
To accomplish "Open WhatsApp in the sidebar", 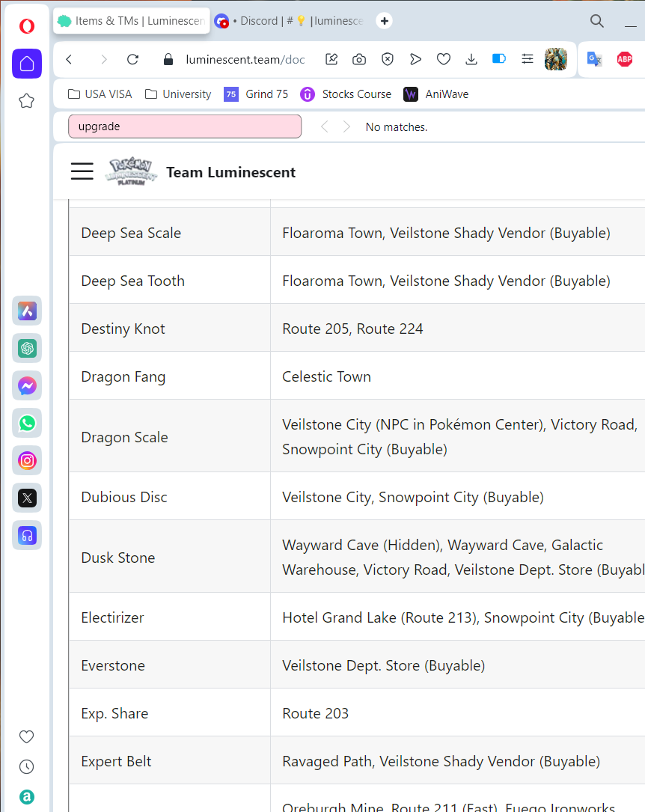I will click(27, 423).
